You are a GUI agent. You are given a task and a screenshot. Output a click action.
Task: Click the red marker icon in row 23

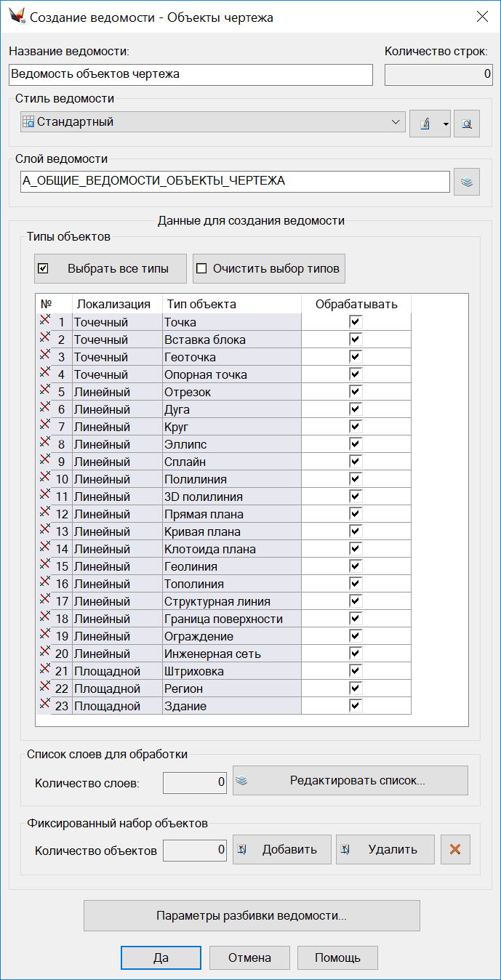pos(44,704)
